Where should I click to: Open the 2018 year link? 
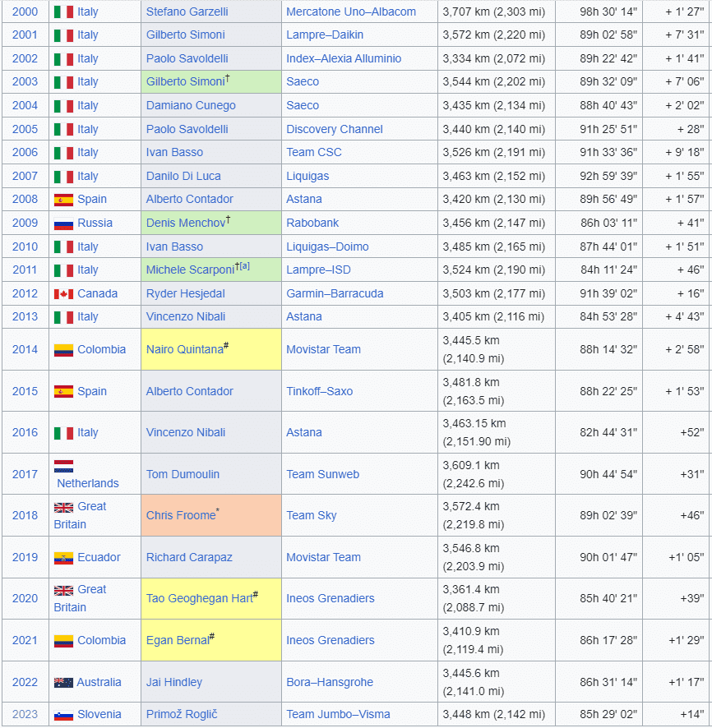25,515
